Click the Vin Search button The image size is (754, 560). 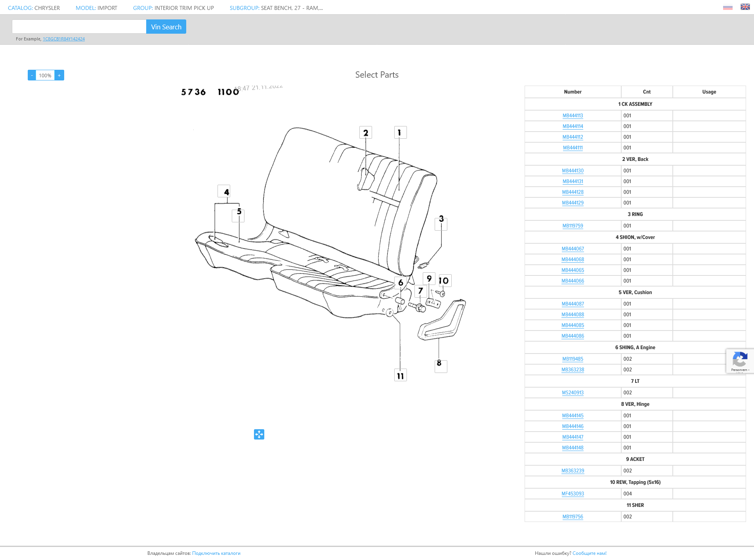pyautogui.click(x=166, y=27)
